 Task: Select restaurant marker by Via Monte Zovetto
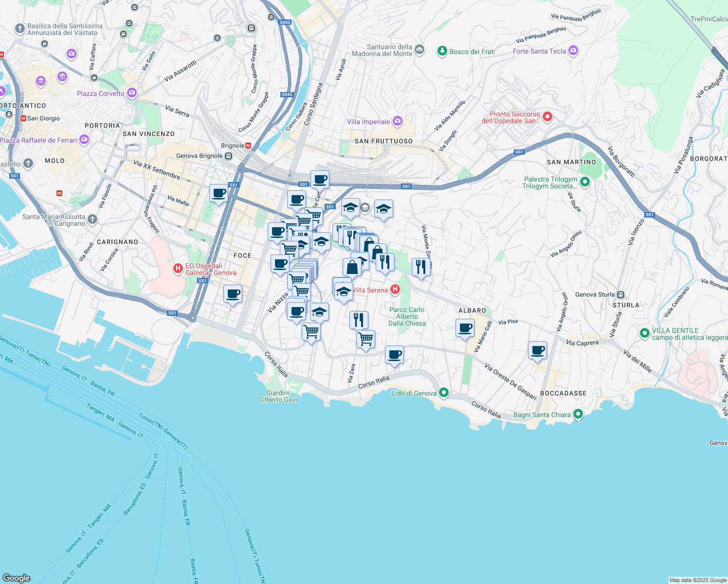[421, 267]
